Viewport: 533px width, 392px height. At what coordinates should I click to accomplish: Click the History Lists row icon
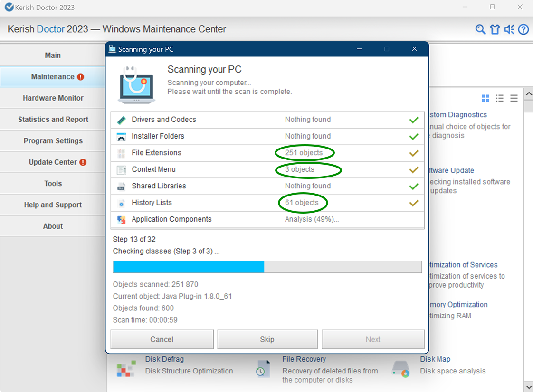121,204
